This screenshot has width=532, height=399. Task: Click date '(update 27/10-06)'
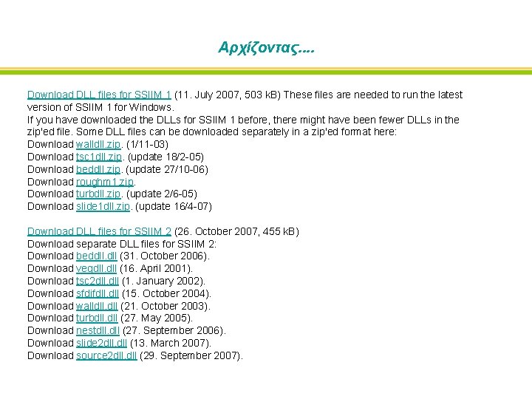tap(167, 169)
